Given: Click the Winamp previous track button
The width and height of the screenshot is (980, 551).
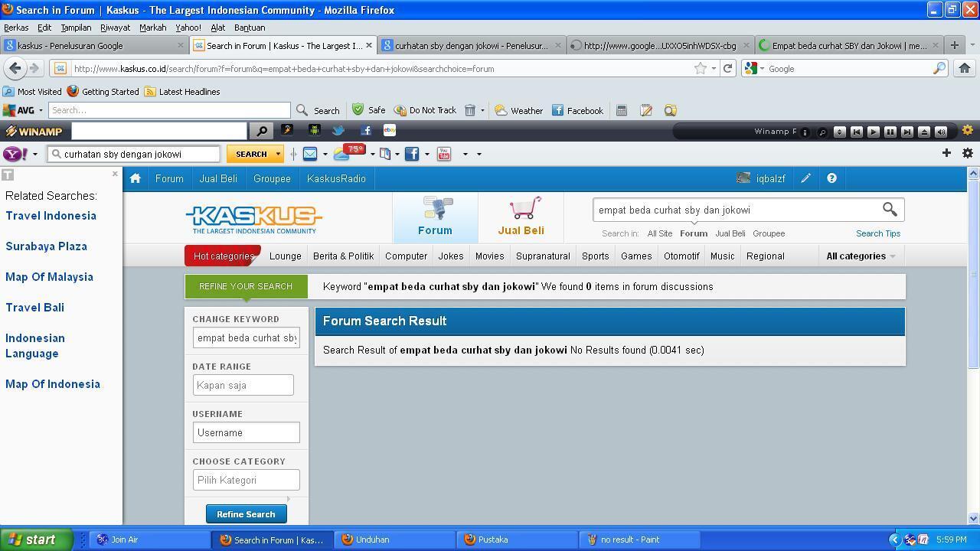Looking at the screenshot, I should [x=857, y=132].
